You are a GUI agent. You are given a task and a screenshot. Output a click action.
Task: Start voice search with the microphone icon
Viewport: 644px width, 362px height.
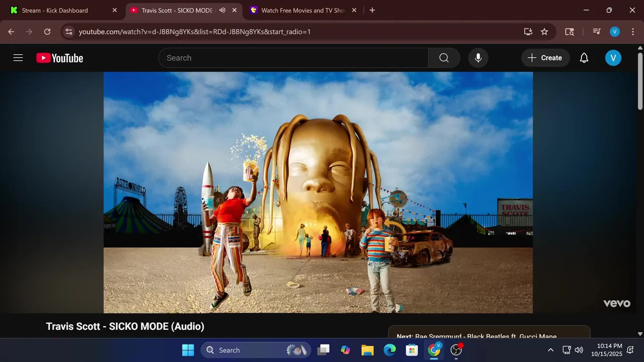478,58
